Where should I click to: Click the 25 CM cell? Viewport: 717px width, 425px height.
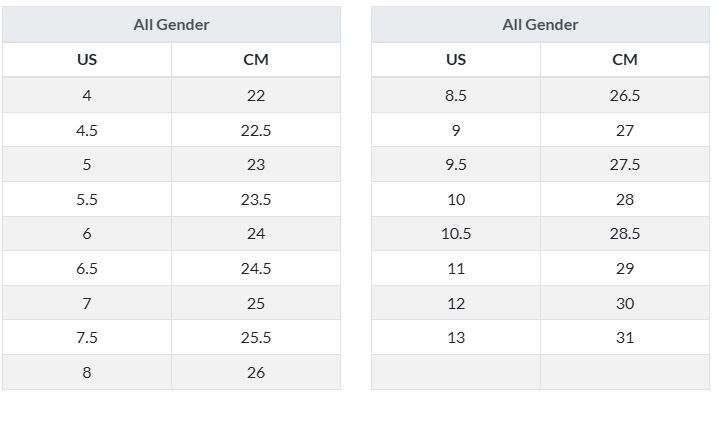click(256, 303)
